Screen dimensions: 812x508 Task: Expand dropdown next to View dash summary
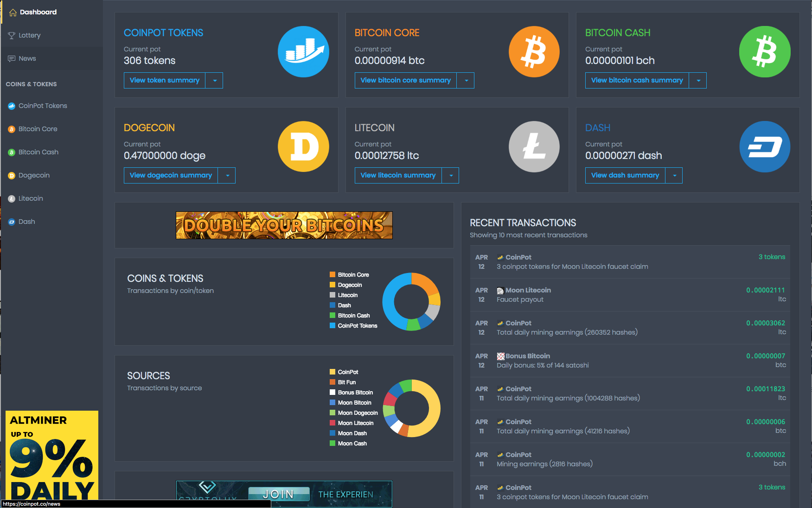[674, 176]
